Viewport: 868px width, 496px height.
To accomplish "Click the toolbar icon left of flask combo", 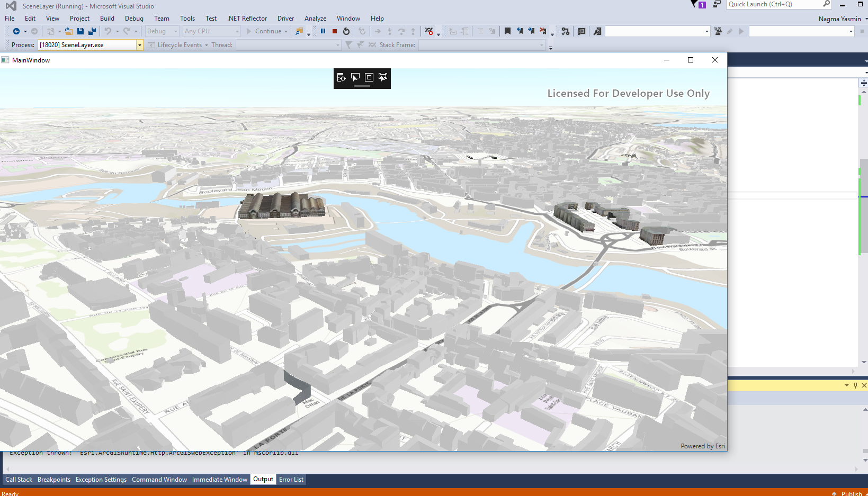I will pos(597,31).
